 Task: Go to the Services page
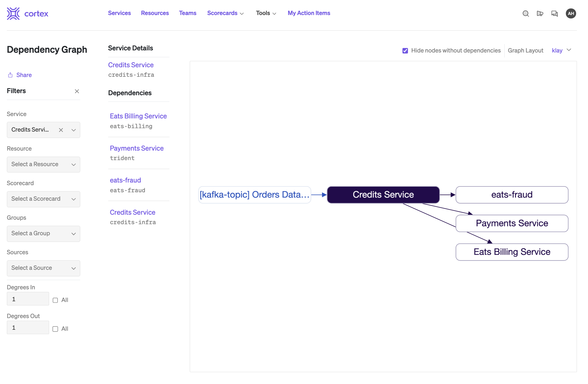[119, 13]
